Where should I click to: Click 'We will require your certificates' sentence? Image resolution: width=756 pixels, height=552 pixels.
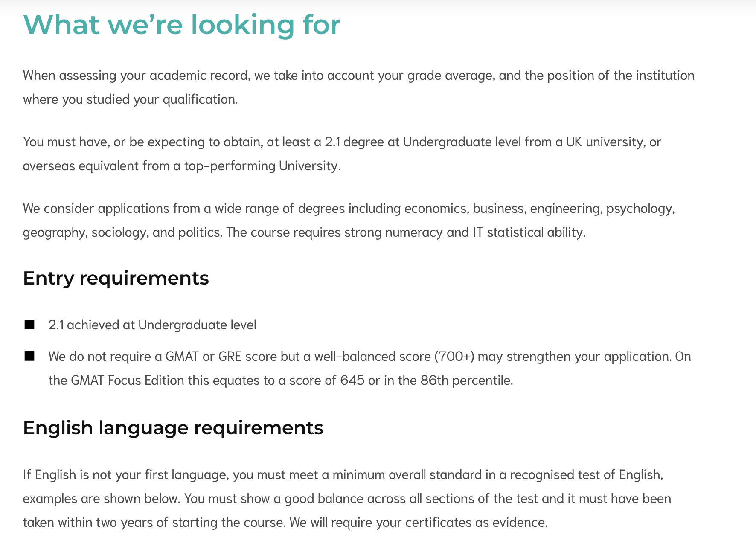coord(419,523)
